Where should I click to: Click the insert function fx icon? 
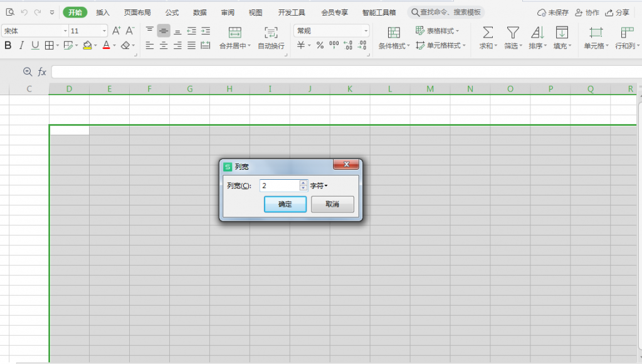click(42, 72)
